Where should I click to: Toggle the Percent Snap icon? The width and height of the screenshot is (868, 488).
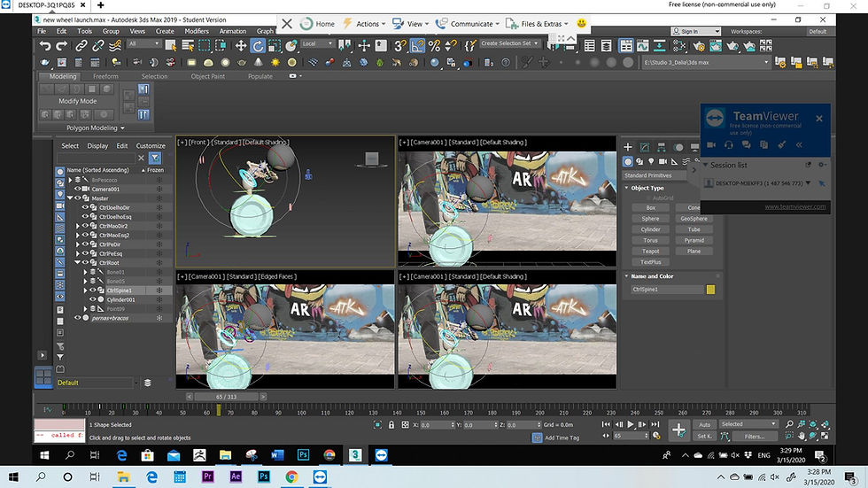(435, 46)
